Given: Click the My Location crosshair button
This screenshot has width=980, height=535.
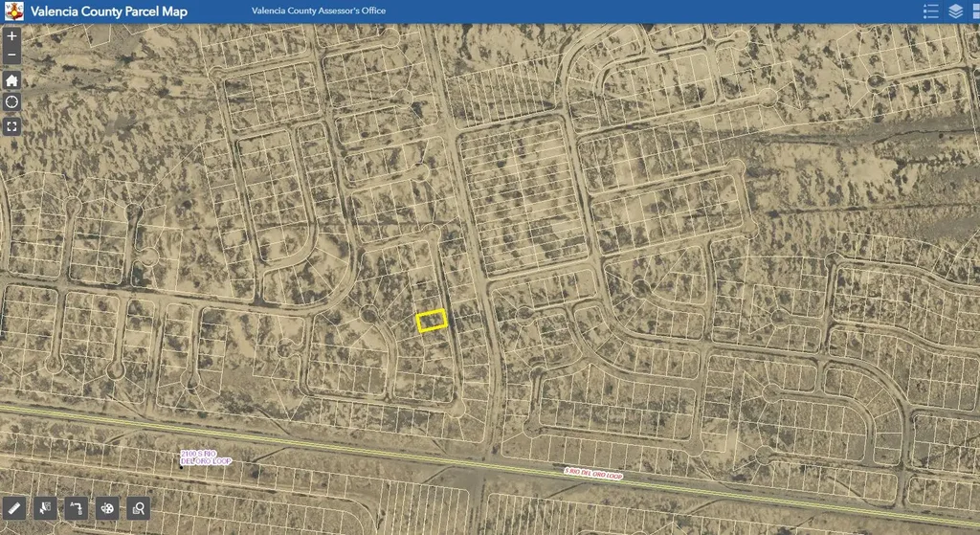Looking at the screenshot, I should pos(11,102).
